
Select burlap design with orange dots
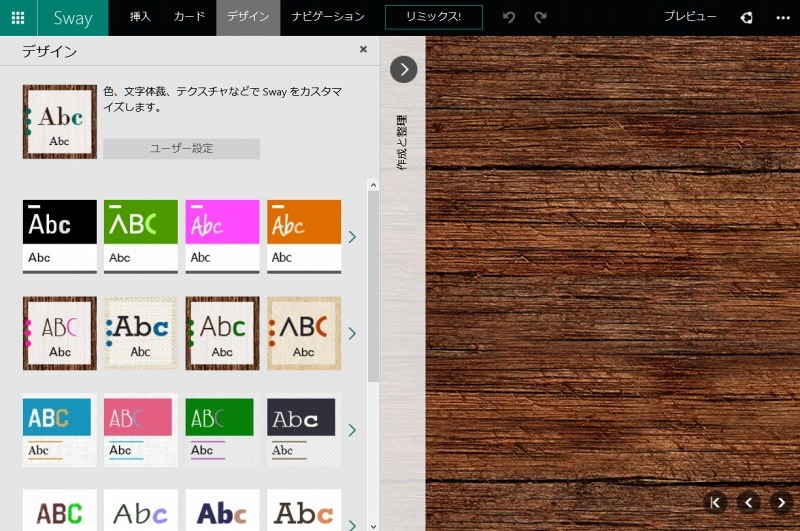(304, 333)
